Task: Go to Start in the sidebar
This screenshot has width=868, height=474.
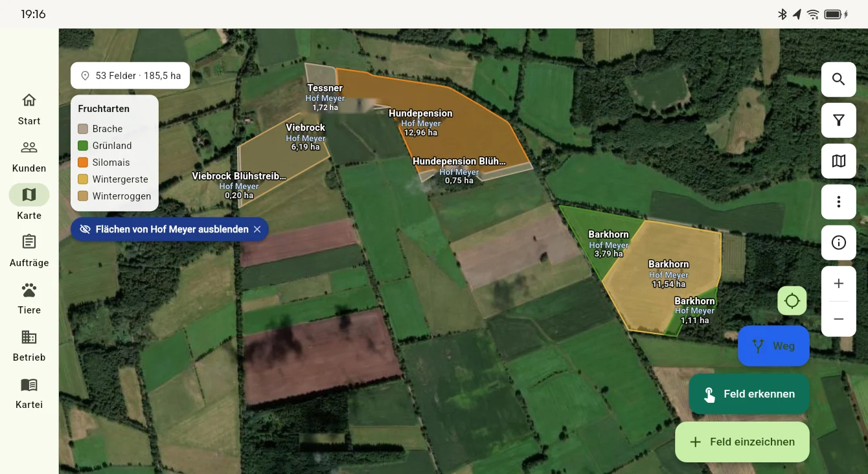Action: click(29, 109)
